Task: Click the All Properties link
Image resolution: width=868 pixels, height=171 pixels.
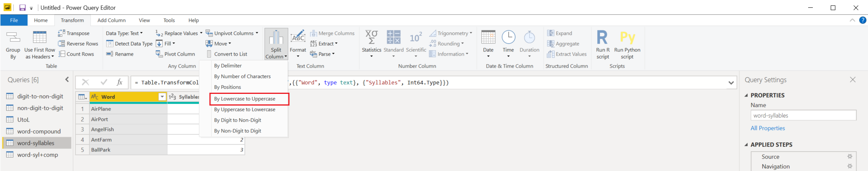Action: tap(767, 128)
